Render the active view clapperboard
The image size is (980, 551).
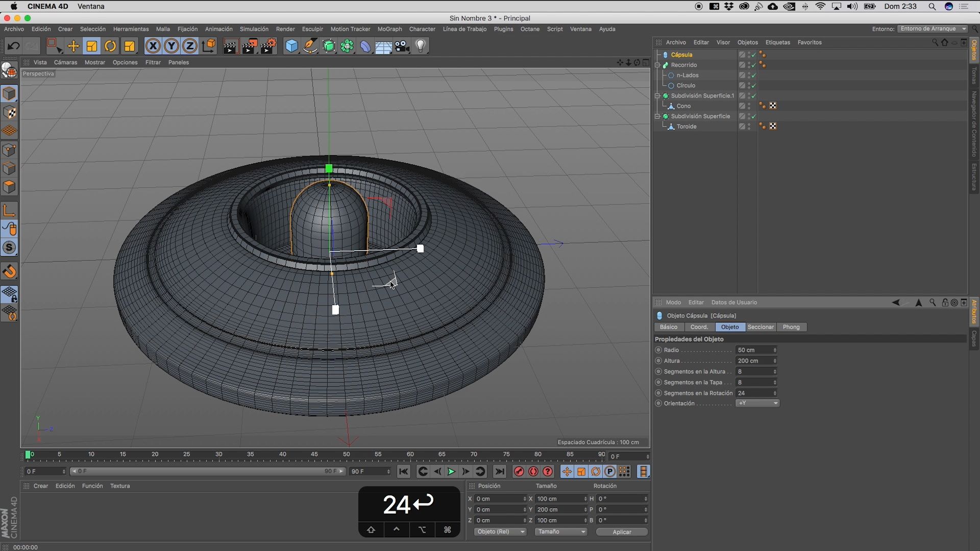230,46
